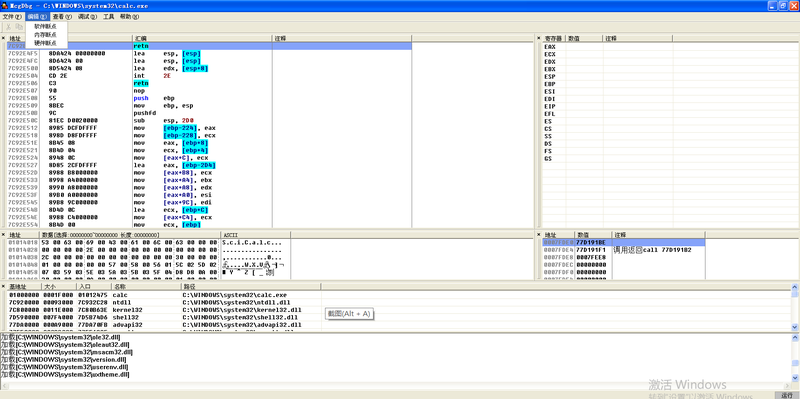Image resolution: width=800 pixels, height=399 pixels.
Task: Select the 'sub esp, 200' instruction row
Action: coord(209,120)
